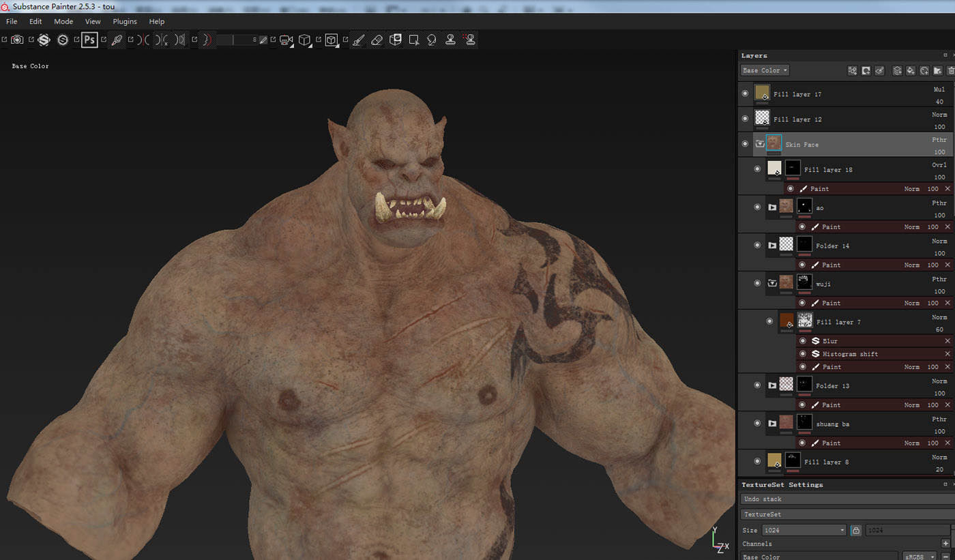Choose the Smudge tool icon

432,40
